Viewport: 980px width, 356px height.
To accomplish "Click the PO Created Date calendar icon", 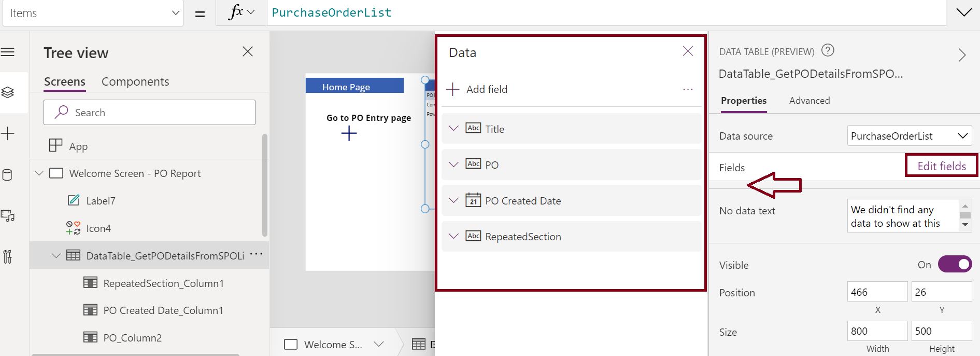I will tap(473, 200).
